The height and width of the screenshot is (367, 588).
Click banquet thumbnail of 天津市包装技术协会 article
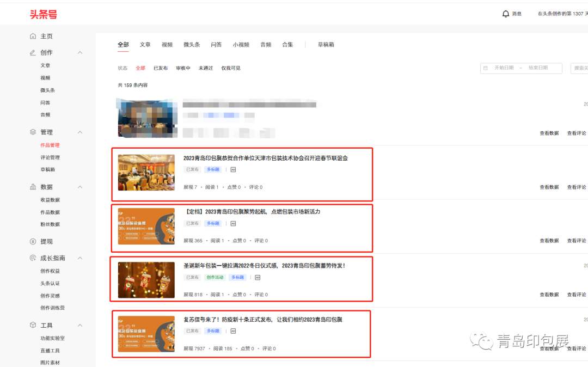click(146, 173)
